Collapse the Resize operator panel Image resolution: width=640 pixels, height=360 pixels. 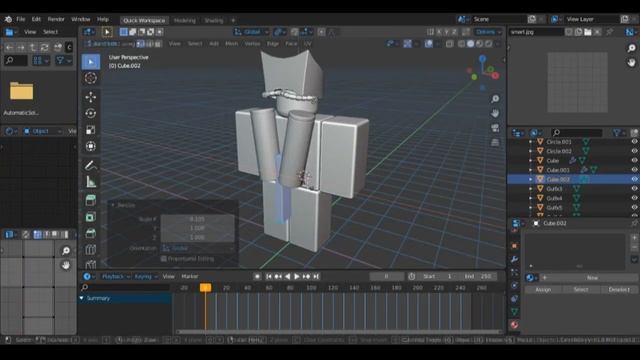pos(113,205)
